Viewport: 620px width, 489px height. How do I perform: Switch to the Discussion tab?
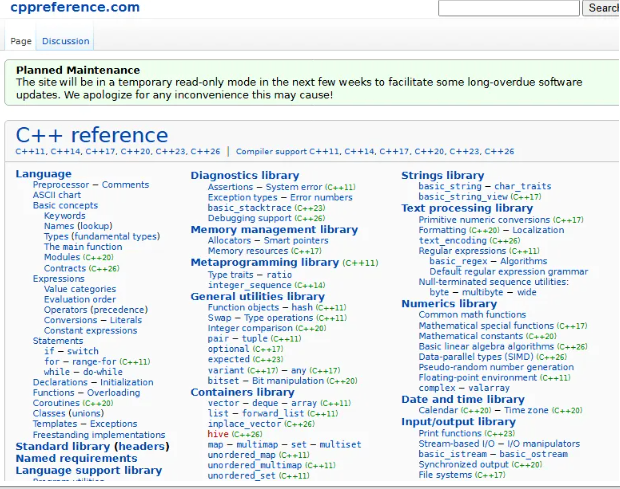coord(65,41)
